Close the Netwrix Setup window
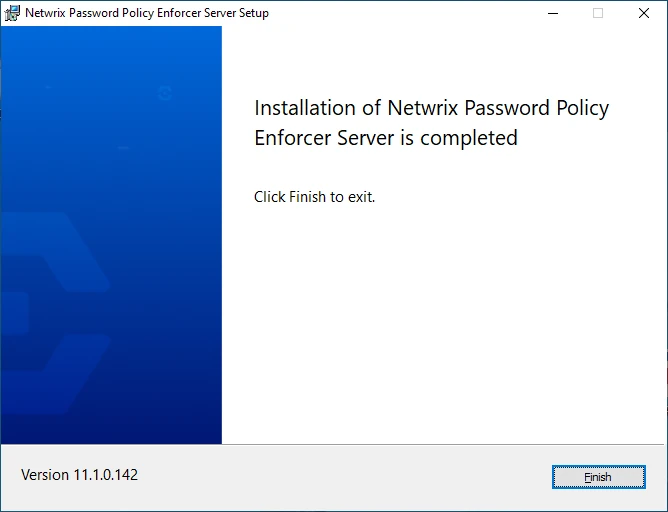The width and height of the screenshot is (668, 512). [x=644, y=13]
